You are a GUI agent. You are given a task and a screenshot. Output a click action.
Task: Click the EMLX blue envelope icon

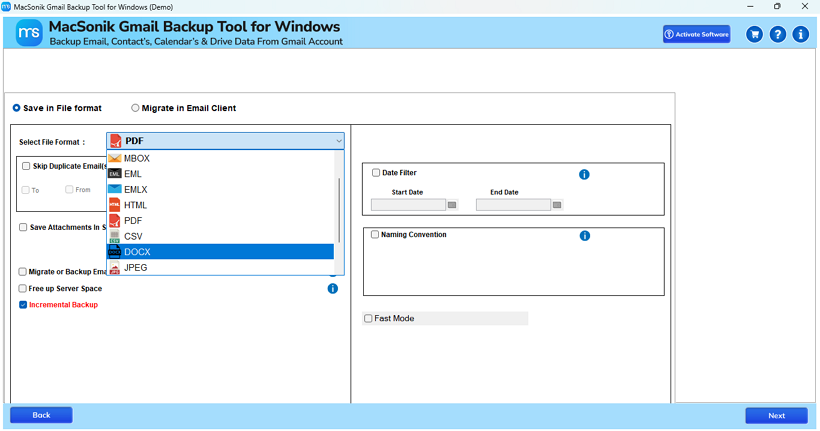[115, 189]
